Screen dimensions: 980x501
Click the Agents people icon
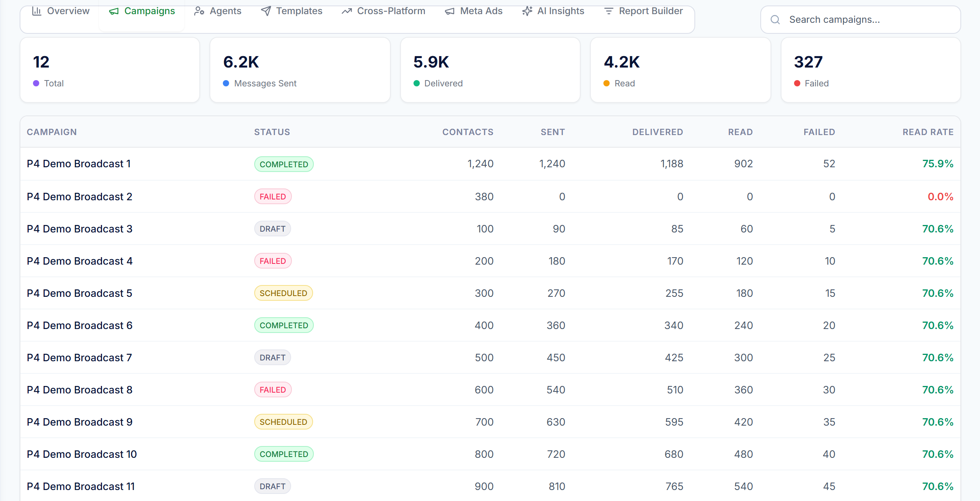(x=199, y=11)
